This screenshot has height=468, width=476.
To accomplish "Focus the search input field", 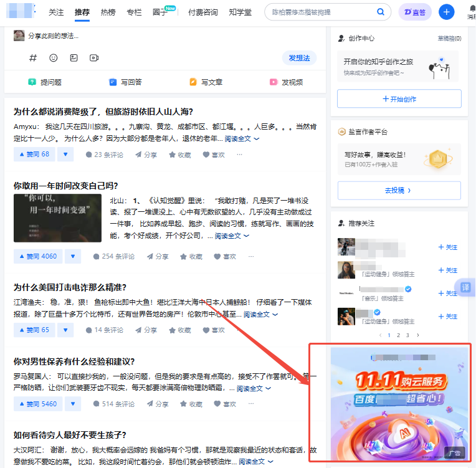I will click(321, 12).
